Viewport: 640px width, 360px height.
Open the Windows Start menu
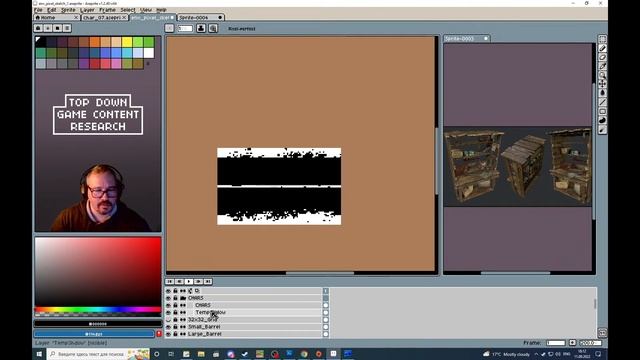(40, 354)
